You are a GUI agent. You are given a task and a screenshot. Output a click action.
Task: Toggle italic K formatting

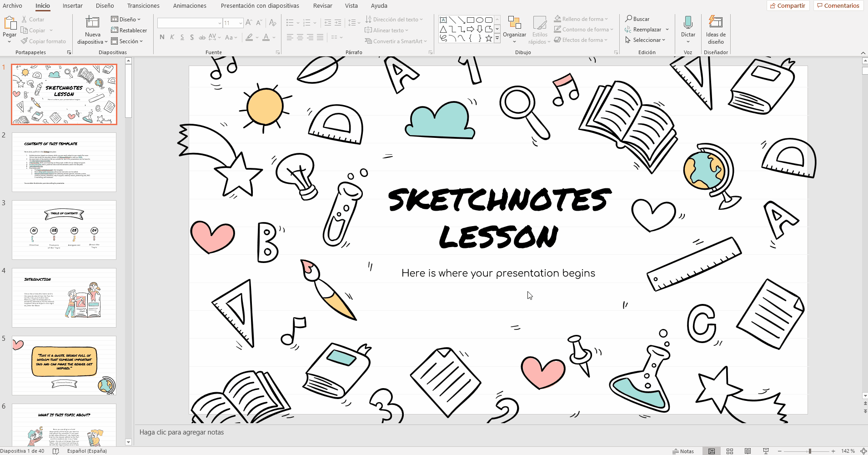(172, 37)
